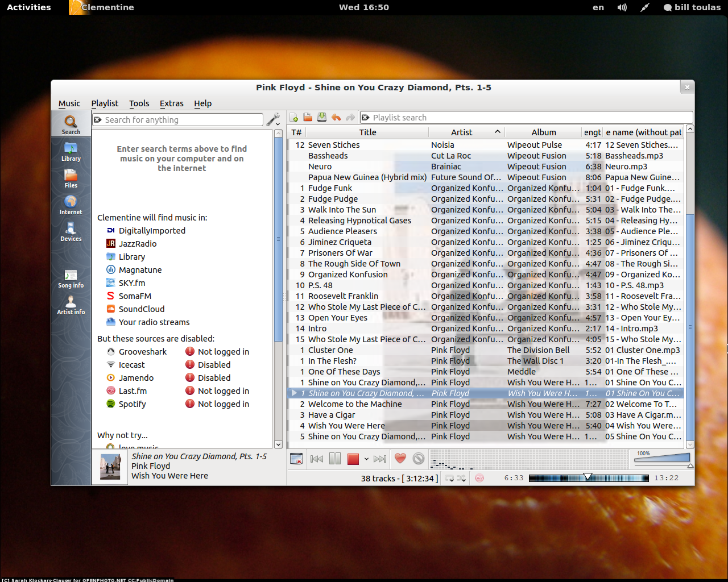Open the shuffle mode dropdown
Viewport: 728px width, 582px height.
[x=461, y=479]
